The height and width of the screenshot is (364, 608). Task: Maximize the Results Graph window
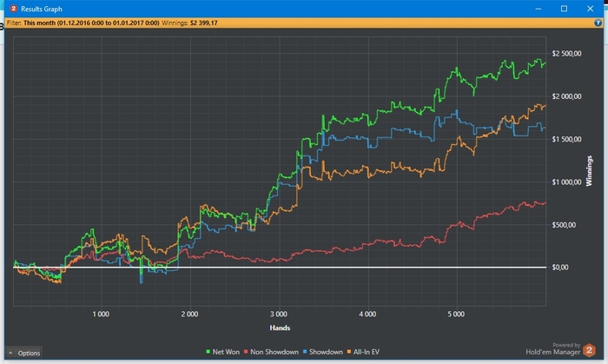point(565,9)
